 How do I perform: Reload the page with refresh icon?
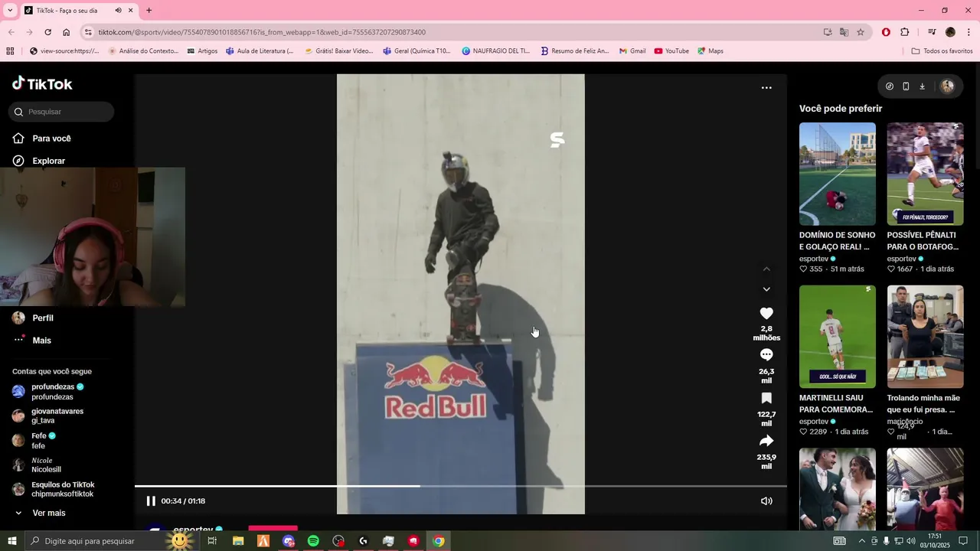pyautogui.click(x=47, y=32)
